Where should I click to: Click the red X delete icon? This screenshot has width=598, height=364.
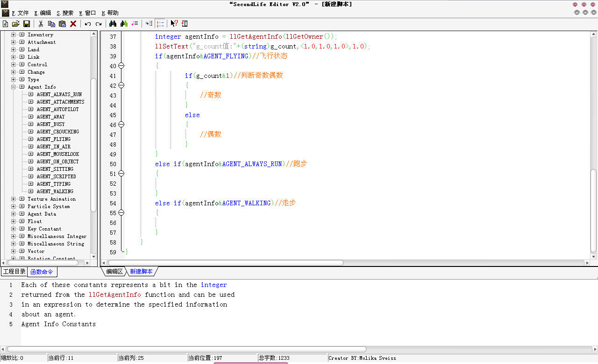pos(73,24)
